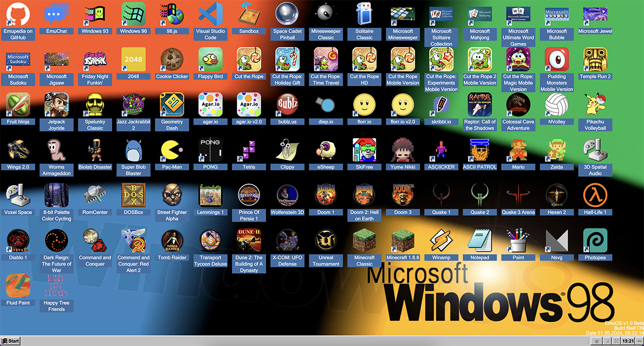Click the Start button on taskbar
The image size is (644, 346).
11,341
